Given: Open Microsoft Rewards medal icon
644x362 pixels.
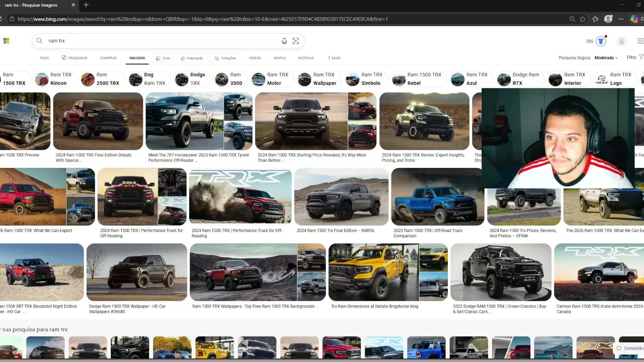Looking at the screenshot, I should click(601, 41).
